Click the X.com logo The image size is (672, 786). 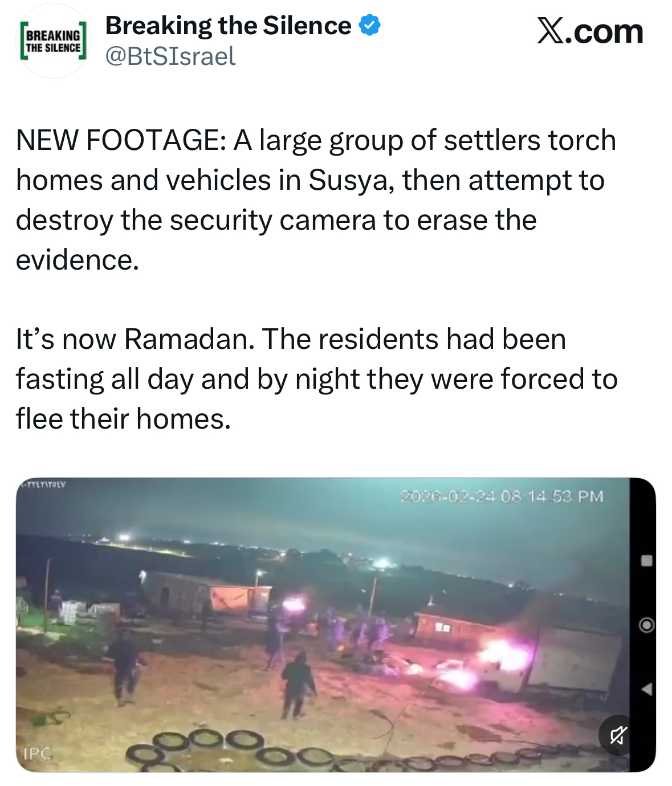589,31
